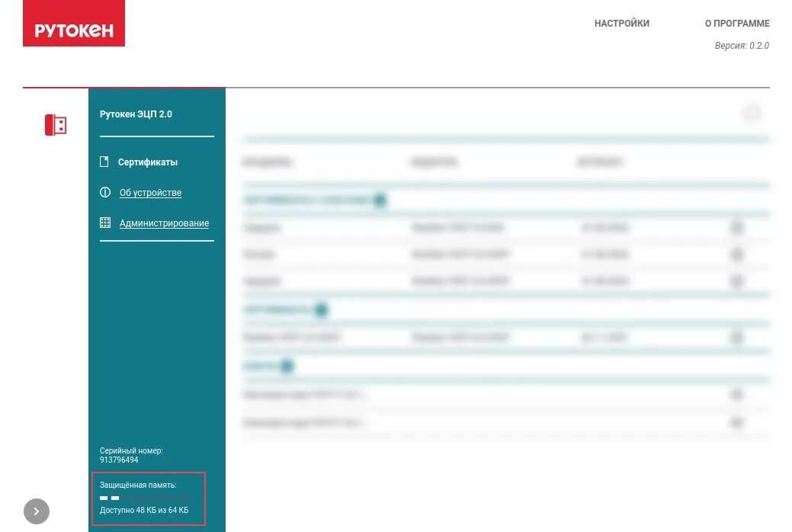The width and height of the screenshot is (792, 532).
Task: Select the Сертификаты section
Action: pyautogui.click(x=147, y=162)
